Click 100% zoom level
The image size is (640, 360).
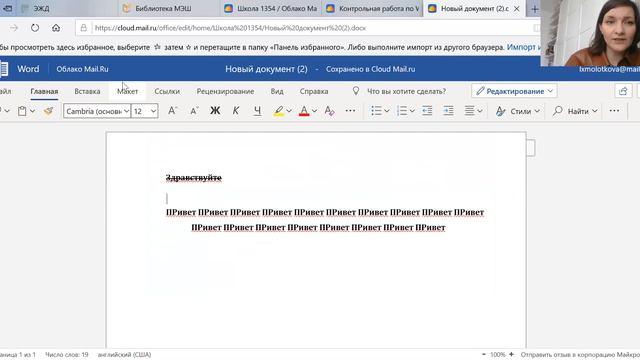pos(498,354)
